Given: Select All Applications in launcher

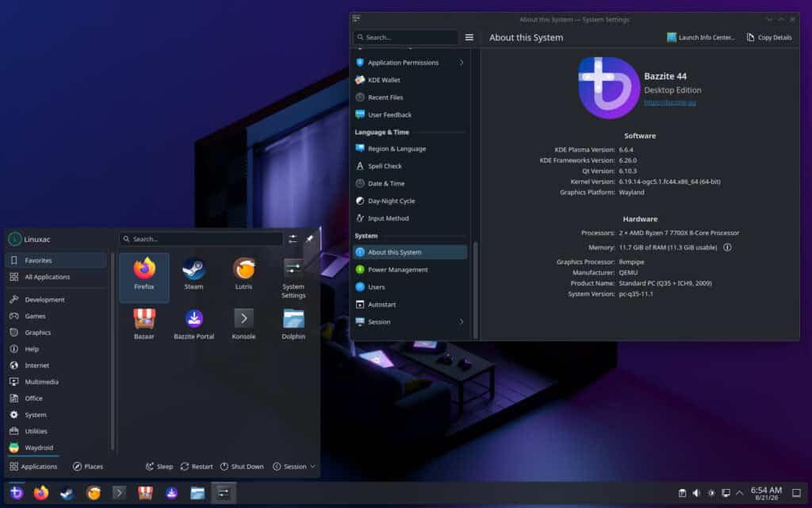Looking at the screenshot, I should tap(56, 277).
